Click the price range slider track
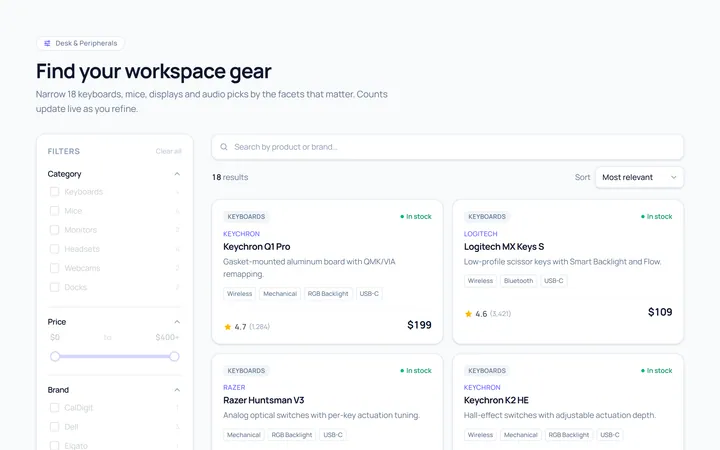 pyautogui.click(x=114, y=356)
